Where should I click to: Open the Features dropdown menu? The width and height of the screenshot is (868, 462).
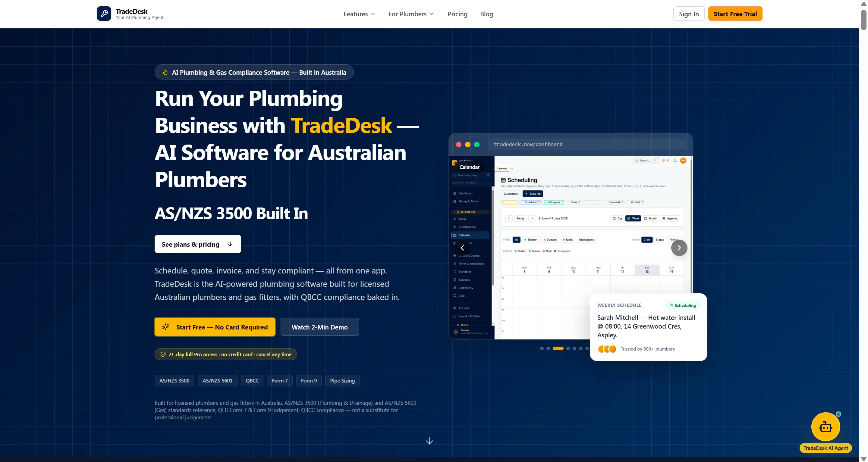click(359, 14)
